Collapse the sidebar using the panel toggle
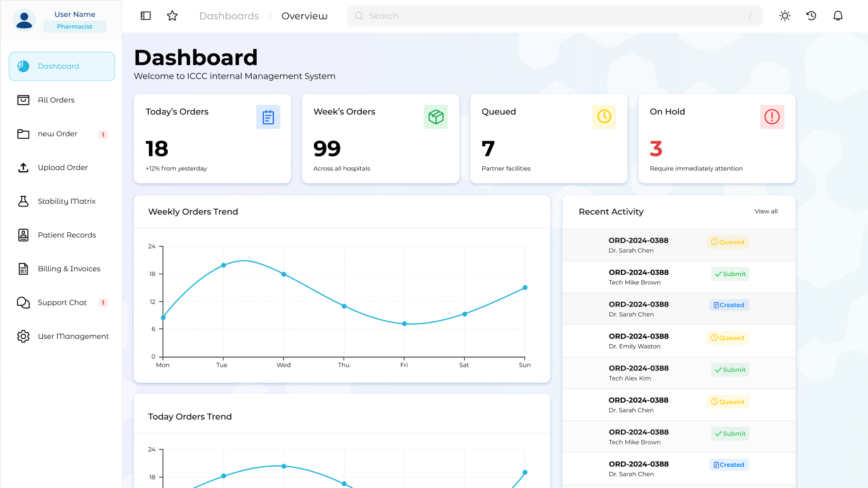Screen dimensions: 868x488 tap(145, 15)
